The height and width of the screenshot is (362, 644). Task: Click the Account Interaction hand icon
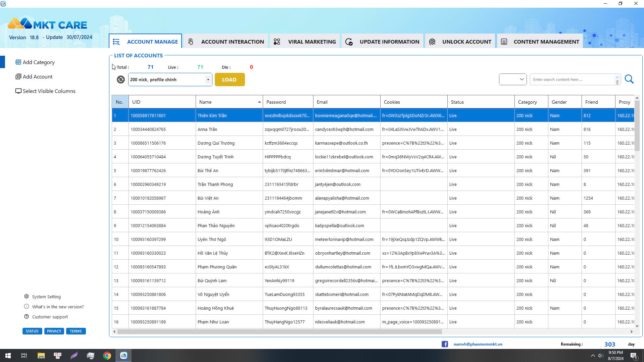191,42
